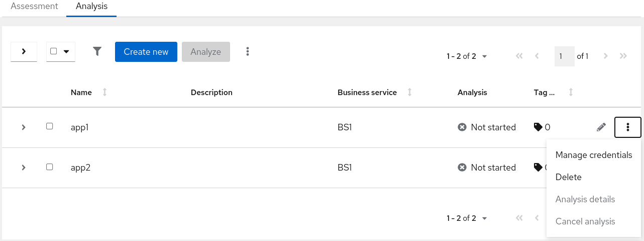Open the bulk select dropdown arrow
The width and height of the screenshot is (644, 241).
(66, 51)
